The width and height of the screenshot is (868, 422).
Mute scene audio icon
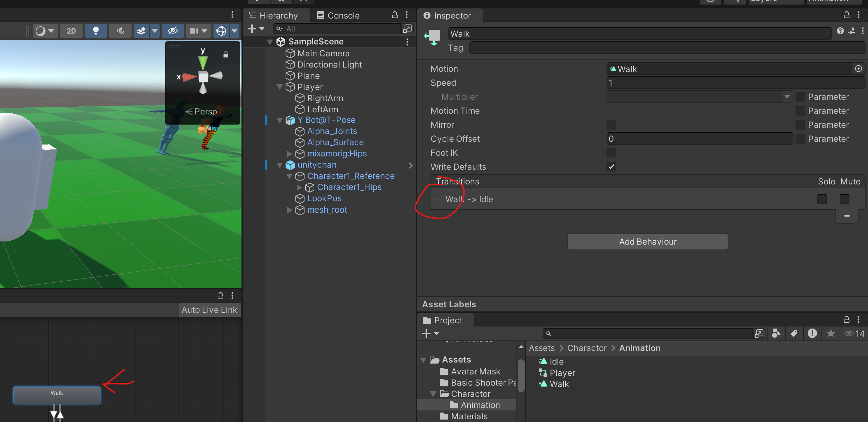120,31
